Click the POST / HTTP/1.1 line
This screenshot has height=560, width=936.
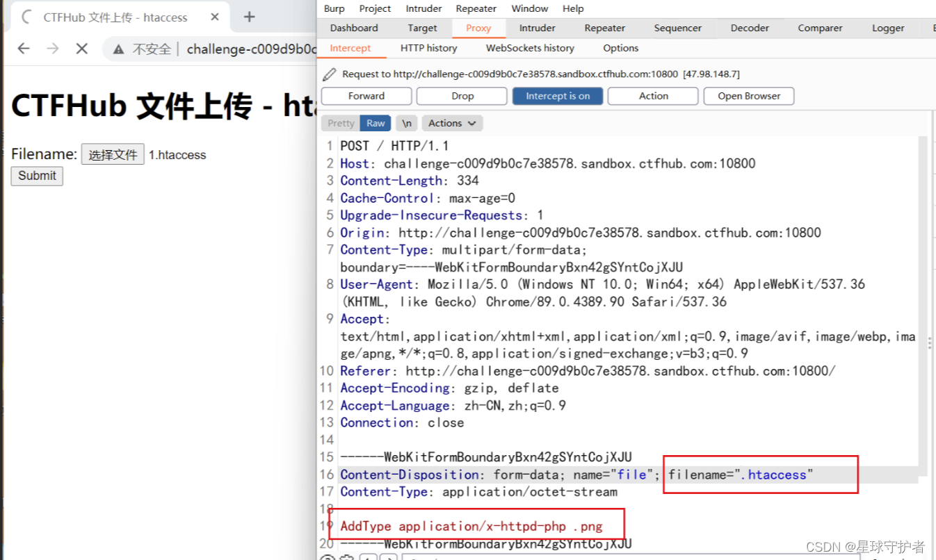pyautogui.click(x=394, y=146)
